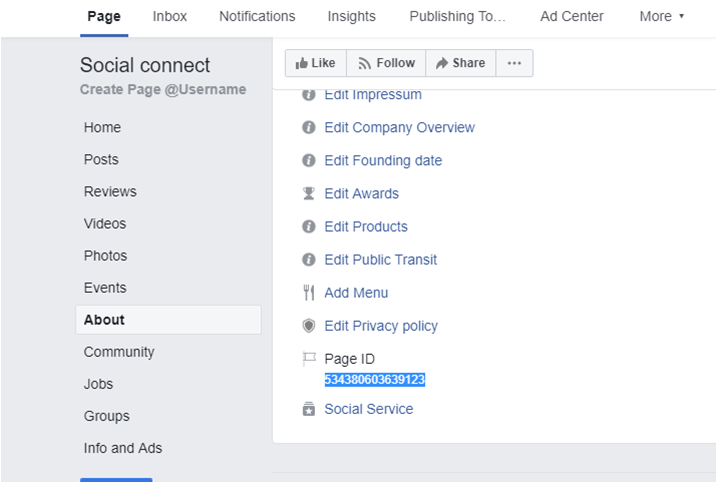This screenshot has width=717, height=483.
Task: Click the Share button
Action: (x=460, y=63)
